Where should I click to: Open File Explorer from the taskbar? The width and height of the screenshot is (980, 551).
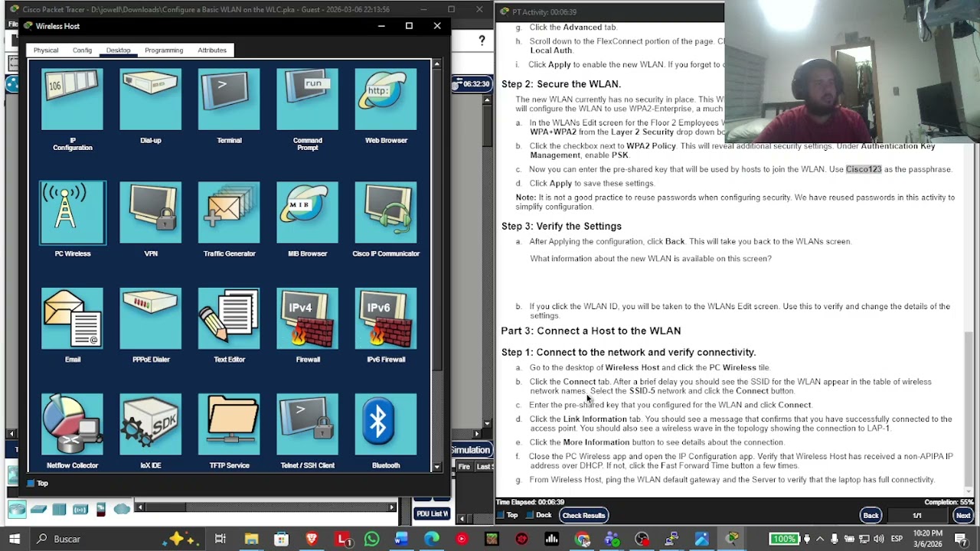coord(251,540)
